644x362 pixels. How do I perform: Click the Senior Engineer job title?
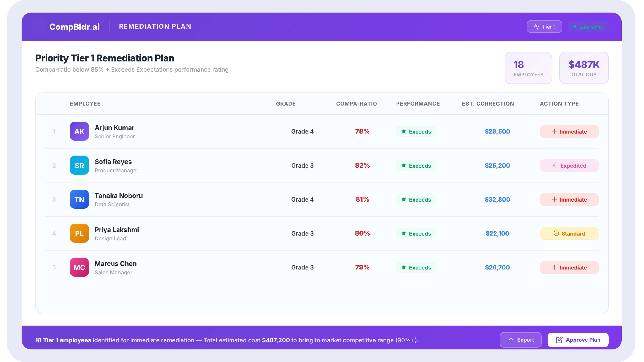click(x=115, y=136)
